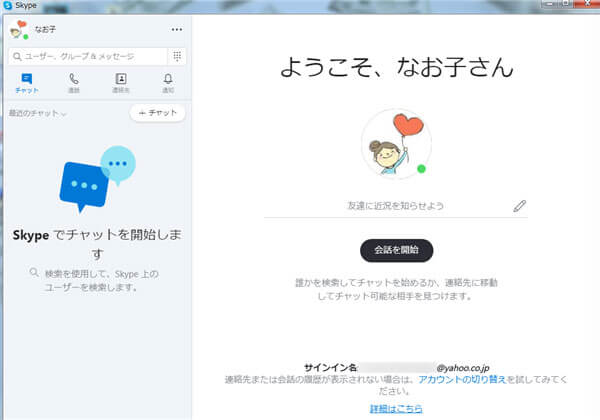Expand the recent chats dropdown

[x=38, y=114]
